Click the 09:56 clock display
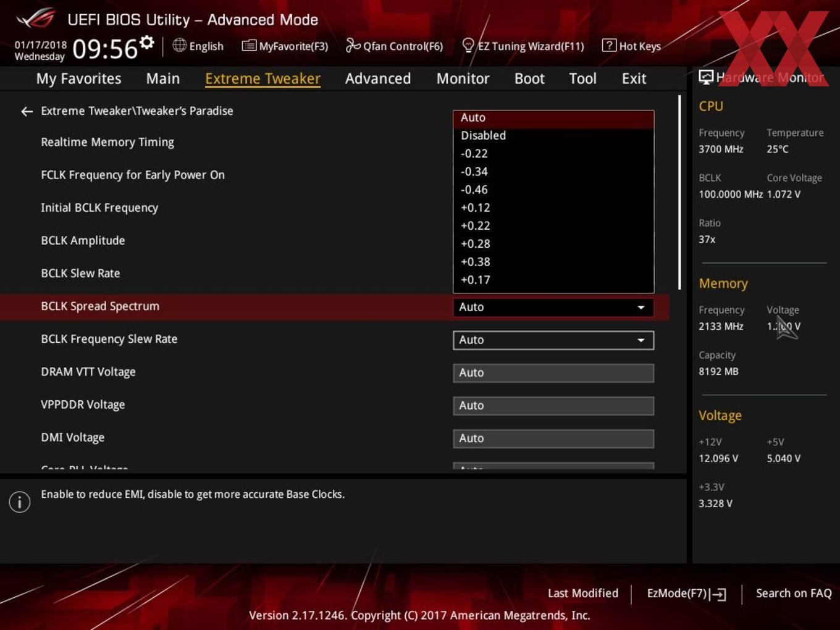The image size is (840, 630). (x=105, y=49)
